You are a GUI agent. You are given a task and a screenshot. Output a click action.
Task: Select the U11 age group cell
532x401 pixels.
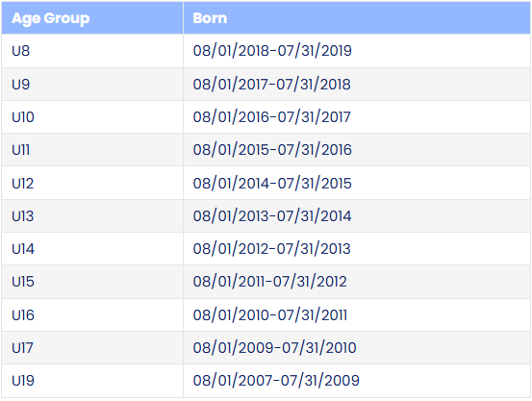(x=92, y=150)
